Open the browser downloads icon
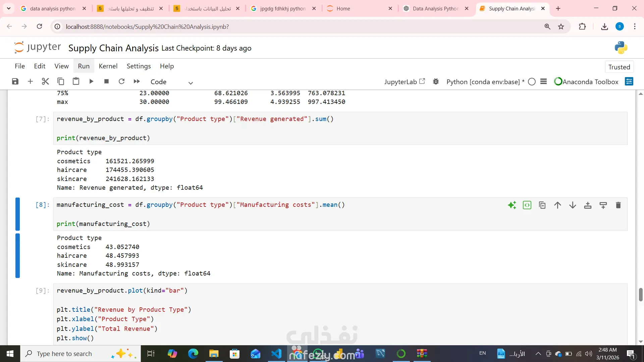 [604, 26]
